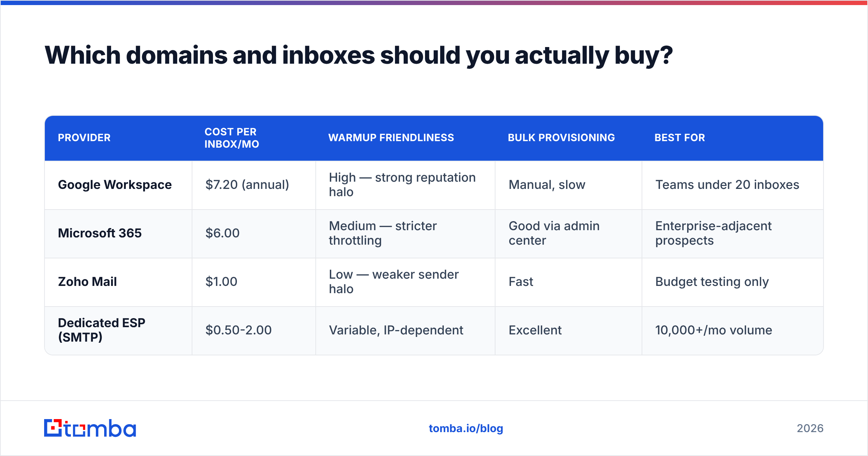Click "High — strong reputation halo" cell
The height and width of the screenshot is (456, 868).
coord(405,185)
